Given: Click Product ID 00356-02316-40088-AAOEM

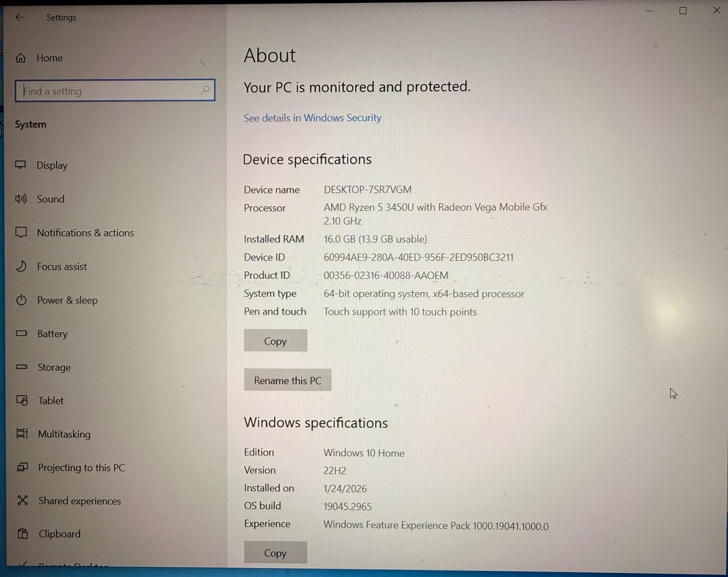Looking at the screenshot, I should click(386, 275).
